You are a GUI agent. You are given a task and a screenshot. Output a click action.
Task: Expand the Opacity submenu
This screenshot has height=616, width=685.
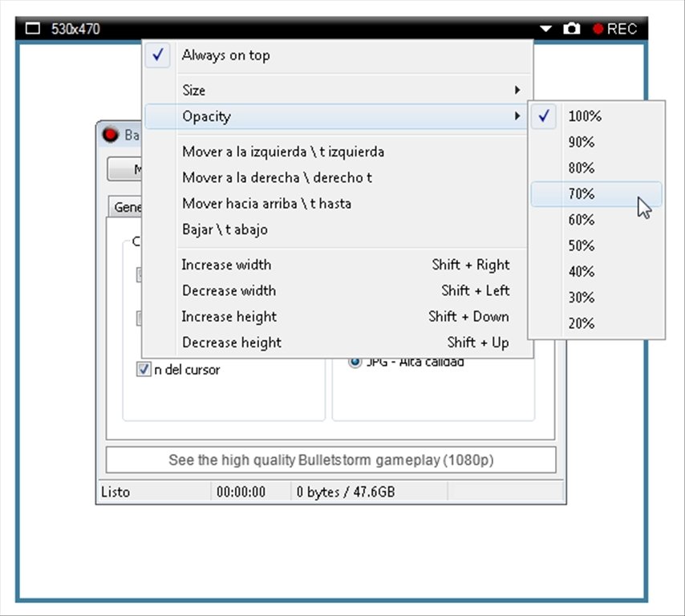click(337, 116)
